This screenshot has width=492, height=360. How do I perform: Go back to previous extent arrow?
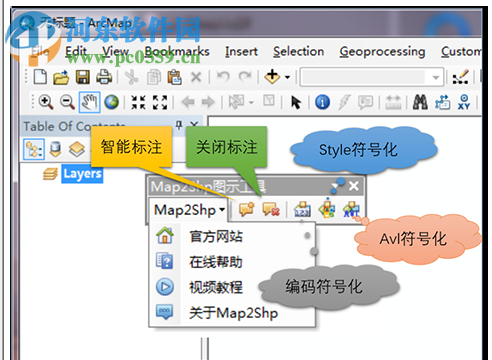pos(188,102)
